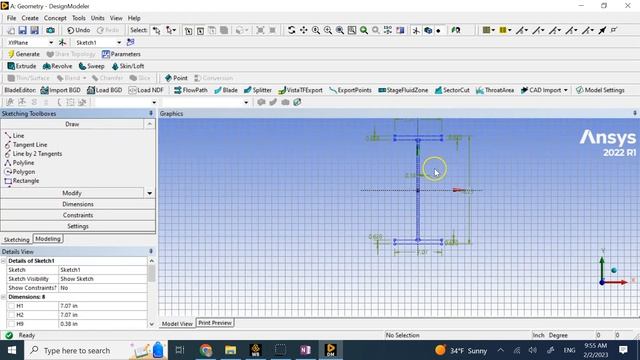This screenshot has height=360, width=640.
Task: Open the File menu
Action: tap(11, 18)
